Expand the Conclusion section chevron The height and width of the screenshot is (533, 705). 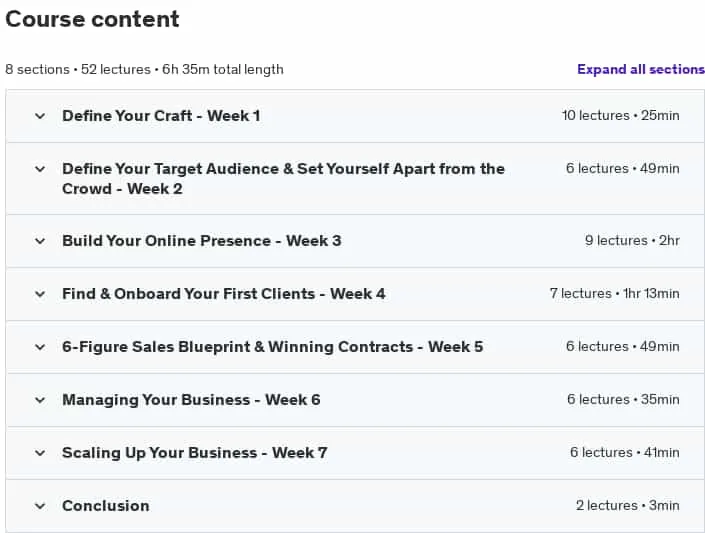(x=40, y=506)
